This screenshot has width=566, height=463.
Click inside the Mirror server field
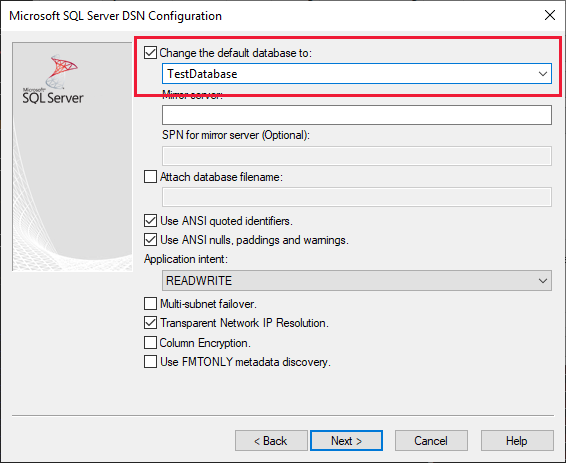[357, 115]
